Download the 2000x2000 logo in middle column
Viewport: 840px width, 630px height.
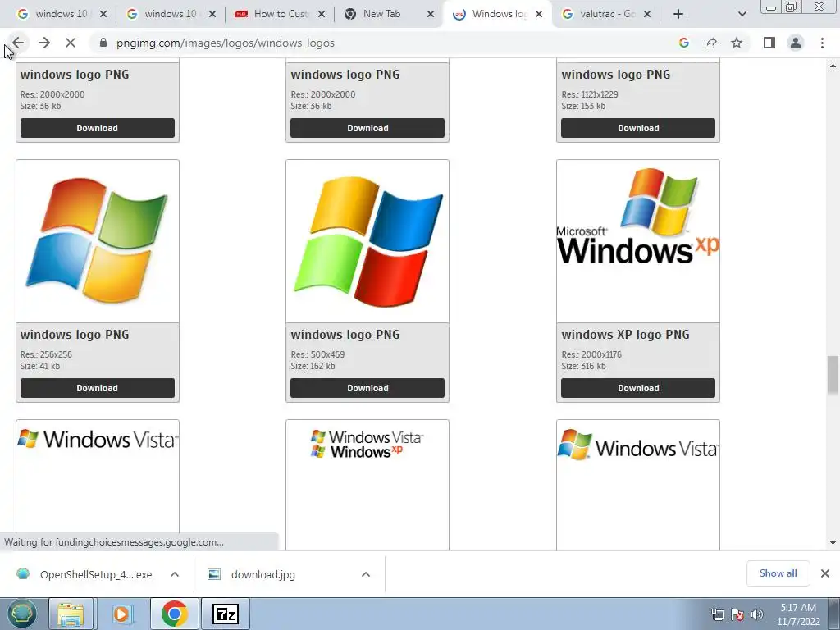click(367, 128)
